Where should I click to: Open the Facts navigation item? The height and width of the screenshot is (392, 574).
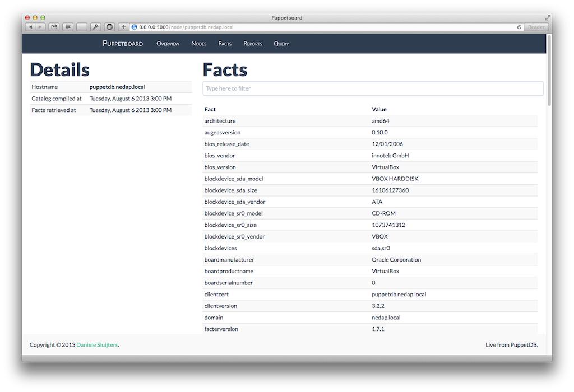225,44
